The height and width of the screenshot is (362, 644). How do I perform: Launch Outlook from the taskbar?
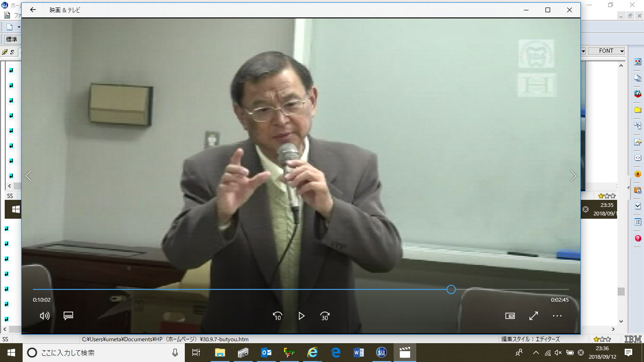point(266,353)
